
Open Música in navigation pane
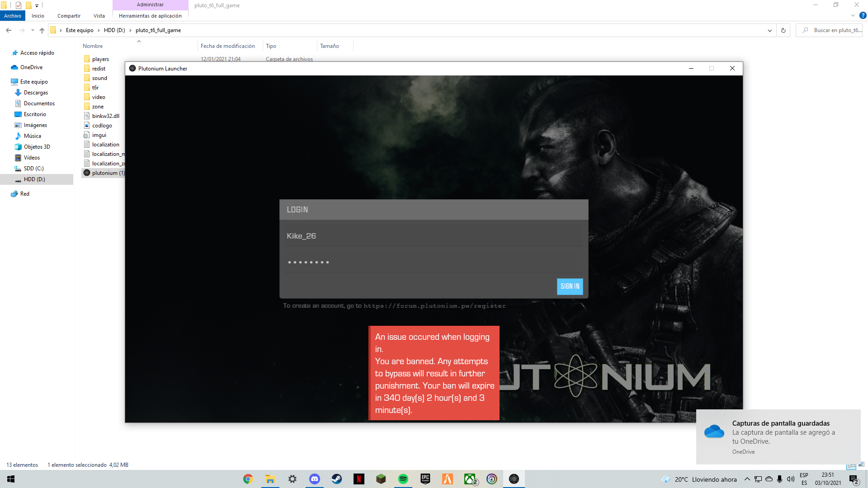pos(32,136)
